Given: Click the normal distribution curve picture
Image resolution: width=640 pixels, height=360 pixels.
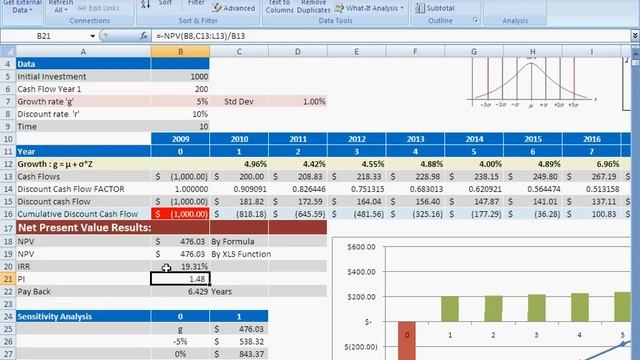Looking at the screenshot, I should click(x=532, y=83).
